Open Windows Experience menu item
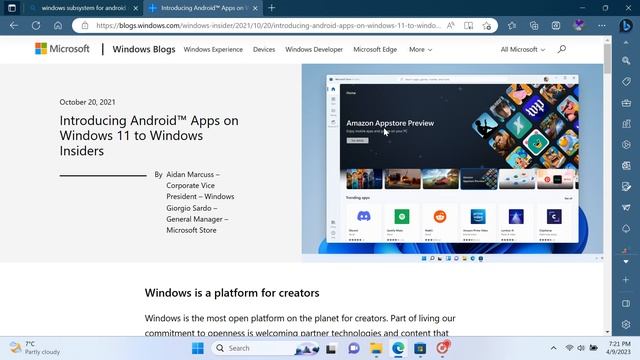The height and width of the screenshot is (360, 640). [213, 49]
